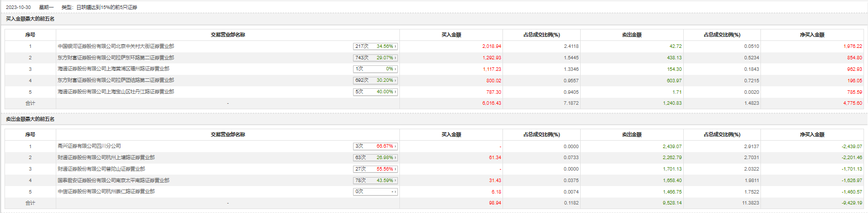Image resolution: width=868 pixels, height=213 pixels.
Task: Open 中国银河证券北京中关村大街证券营业部 link
Action: [x=116, y=46]
